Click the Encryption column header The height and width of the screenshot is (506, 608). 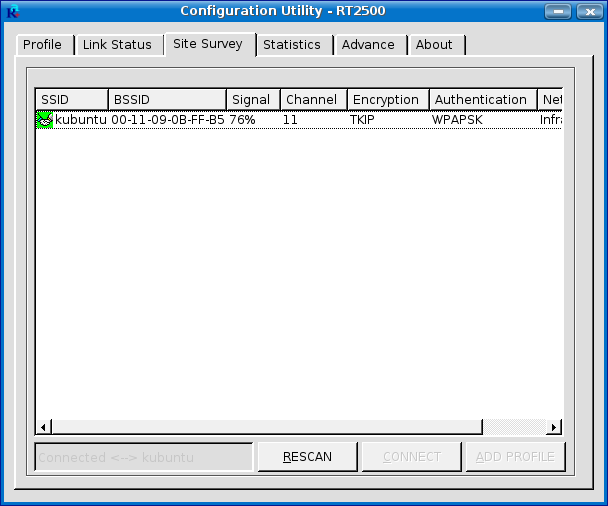pyautogui.click(x=388, y=100)
